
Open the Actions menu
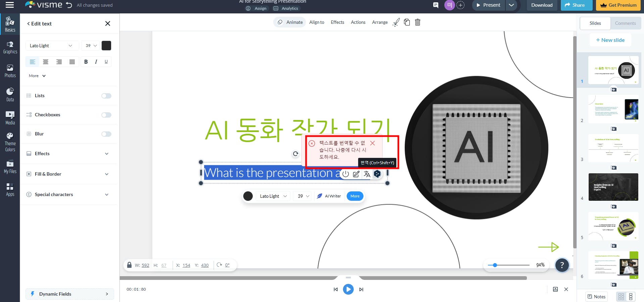click(x=358, y=22)
